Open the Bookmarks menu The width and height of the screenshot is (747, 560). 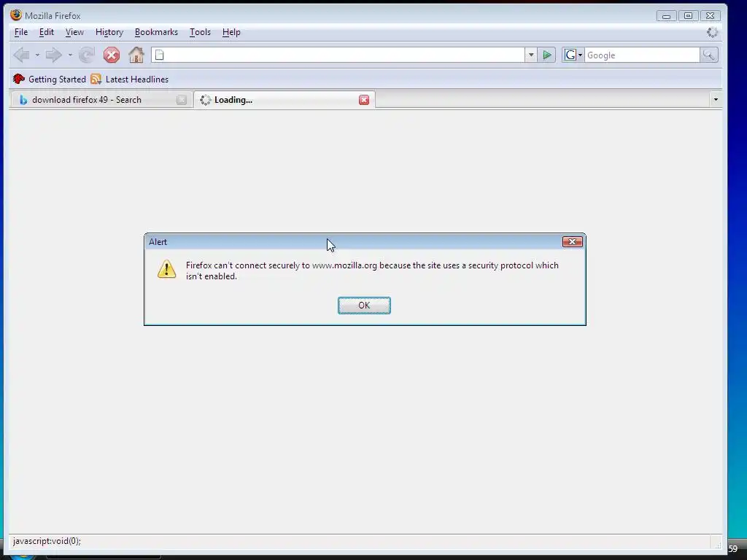tap(156, 32)
